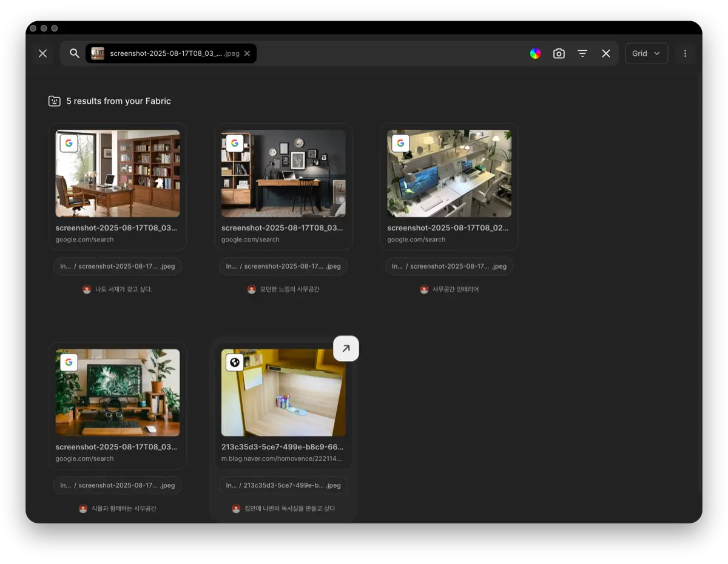The image size is (728, 564).
Task: Open the google.com/search link under the white desk card
Action: (416, 240)
